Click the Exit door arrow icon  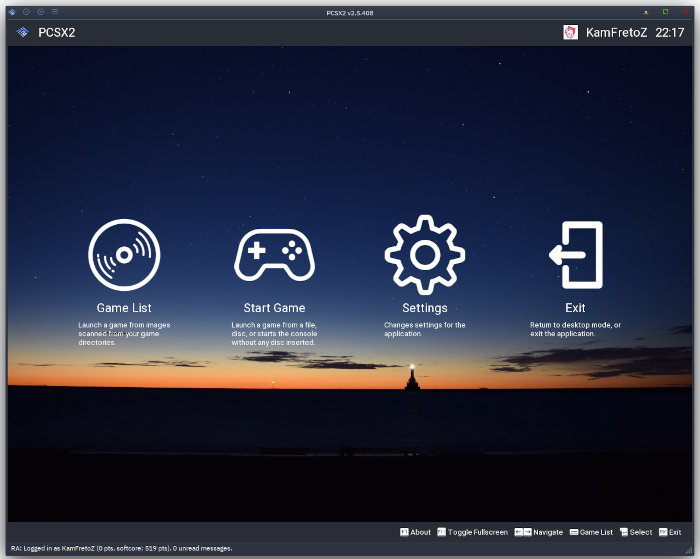[575, 255]
